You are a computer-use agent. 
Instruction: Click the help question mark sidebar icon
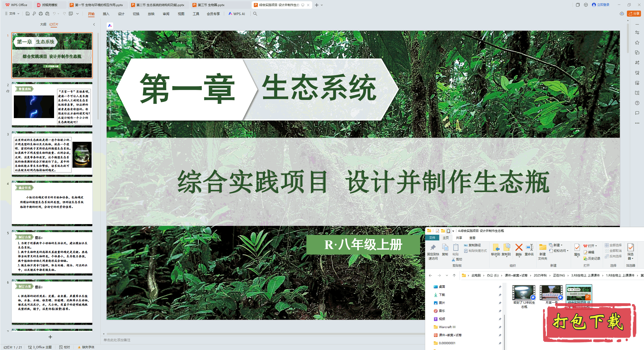637,103
